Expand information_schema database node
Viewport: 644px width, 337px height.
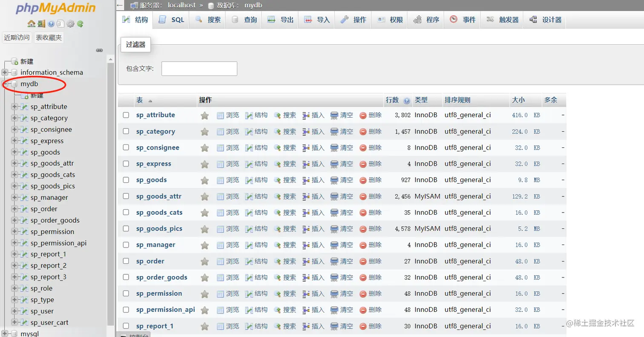(x=5, y=72)
